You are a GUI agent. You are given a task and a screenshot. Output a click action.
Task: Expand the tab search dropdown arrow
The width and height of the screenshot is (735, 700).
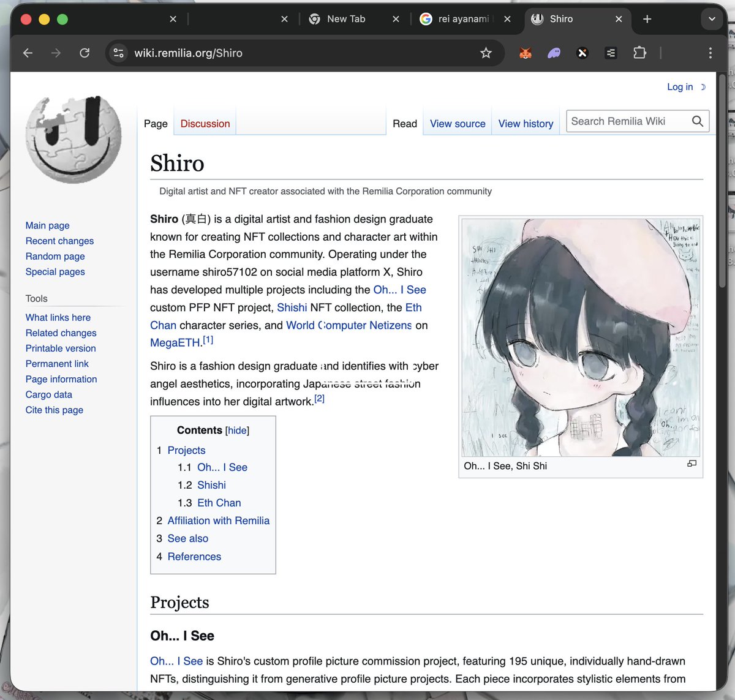(712, 19)
